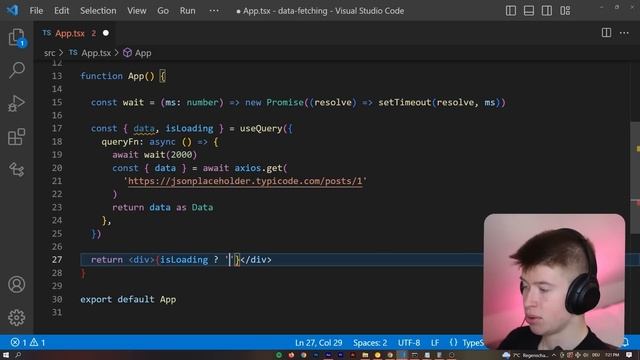The image size is (640, 360).
Task: Click the 'wait(2000)' call on line 19
Action: tap(170, 155)
